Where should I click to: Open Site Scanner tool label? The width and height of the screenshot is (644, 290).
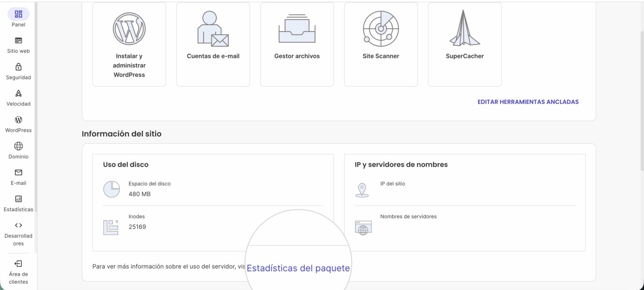pyautogui.click(x=381, y=56)
